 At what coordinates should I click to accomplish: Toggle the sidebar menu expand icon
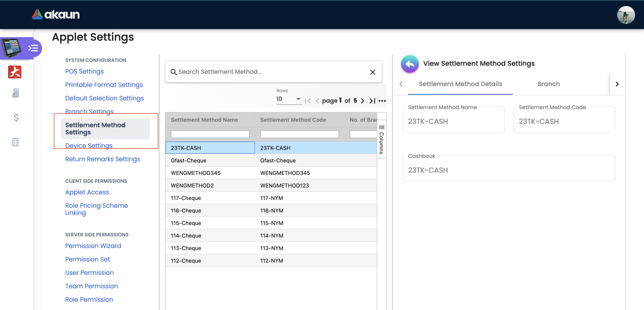pyautogui.click(x=33, y=48)
